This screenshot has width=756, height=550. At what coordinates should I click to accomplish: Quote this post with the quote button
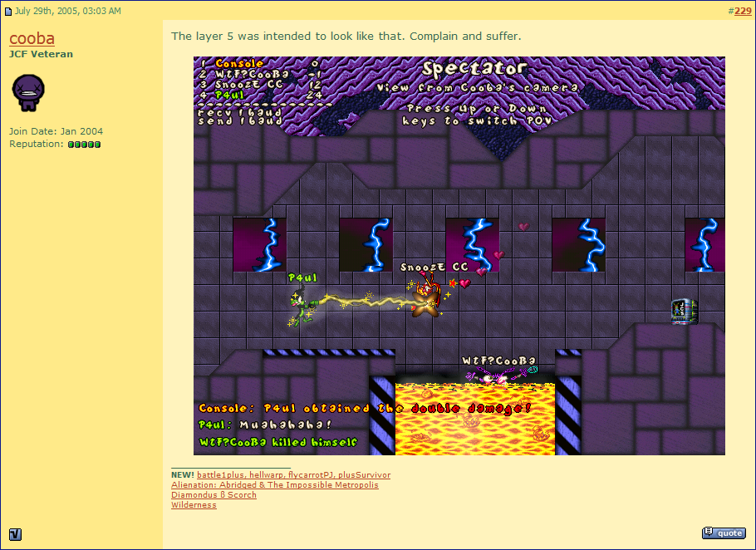click(724, 533)
